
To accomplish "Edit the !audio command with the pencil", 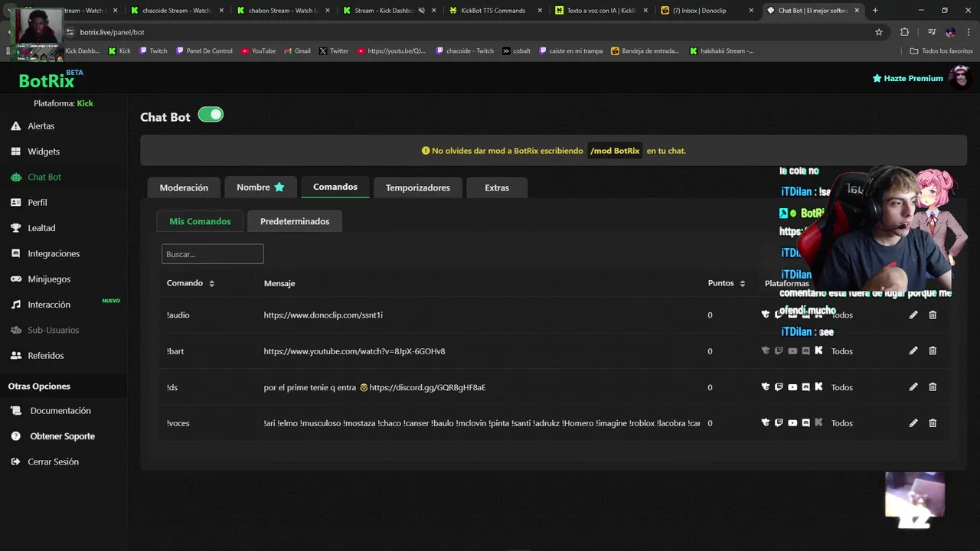I will (913, 315).
